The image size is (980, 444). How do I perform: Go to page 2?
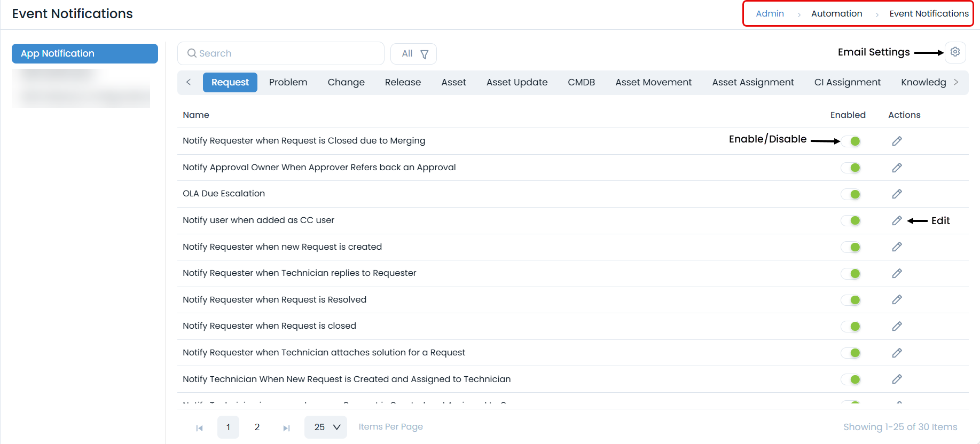coord(257,427)
